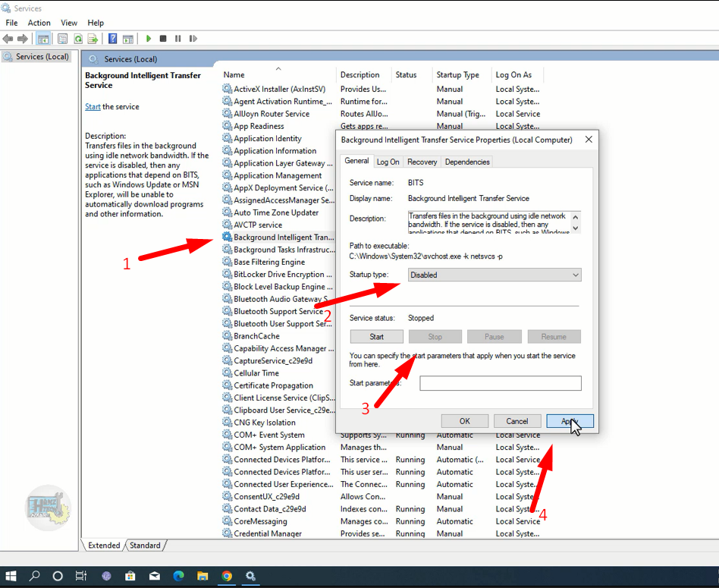Click the Start parameters input field
This screenshot has height=588, width=719.
point(501,383)
